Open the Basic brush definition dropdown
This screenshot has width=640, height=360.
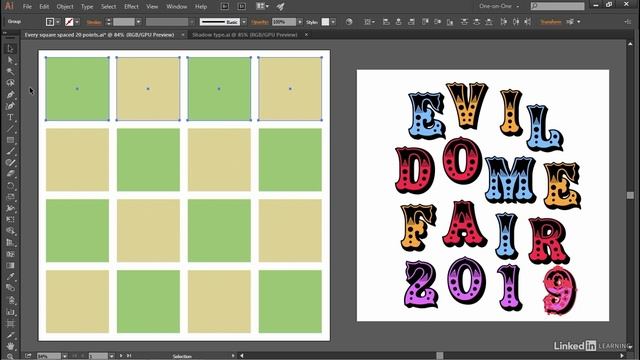pyautogui.click(x=244, y=22)
